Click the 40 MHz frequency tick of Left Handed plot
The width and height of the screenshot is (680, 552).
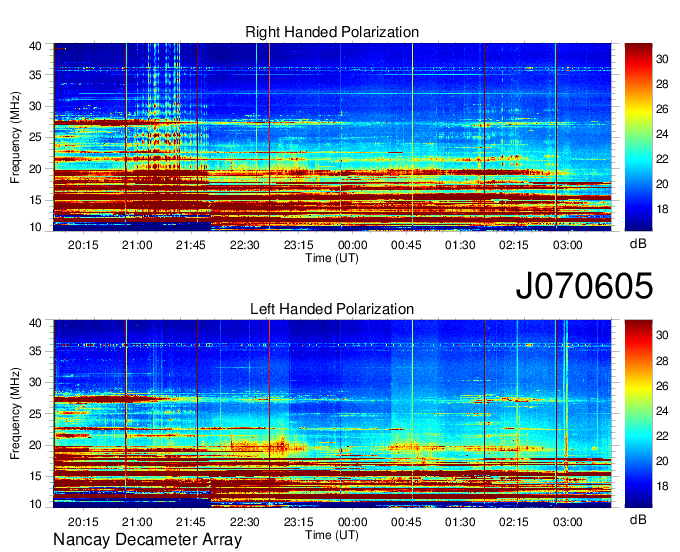click(x=36, y=322)
